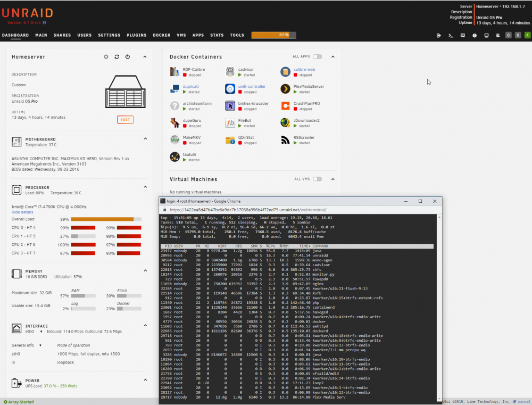Click the terminal window vertical scrollbar
Viewport: 532px width, 405px height.
[x=439, y=308]
